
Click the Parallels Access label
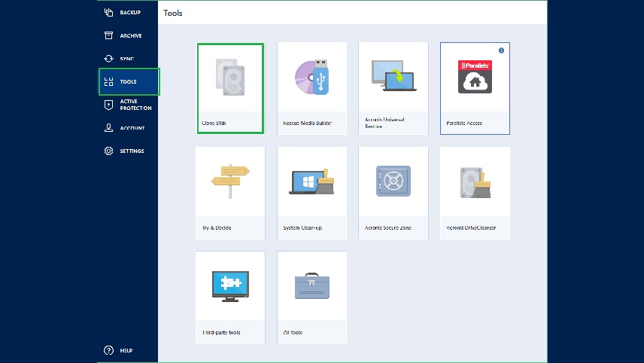pyautogui.click(x=464, y=123)
